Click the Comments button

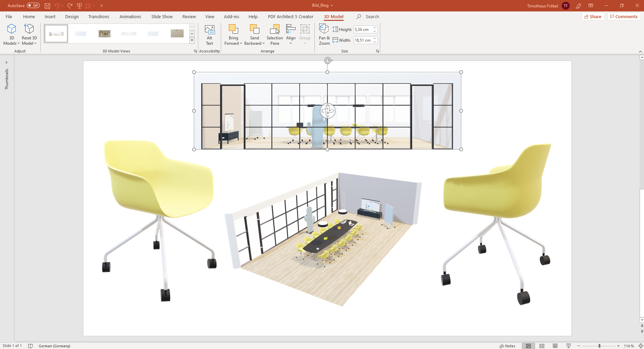click(x=624, y=16)
